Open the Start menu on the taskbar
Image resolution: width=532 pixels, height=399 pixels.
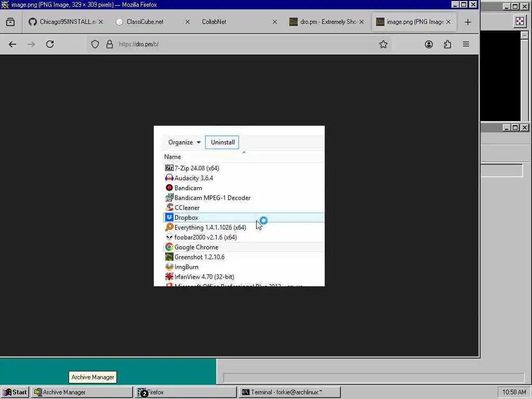tap(15, 392)
